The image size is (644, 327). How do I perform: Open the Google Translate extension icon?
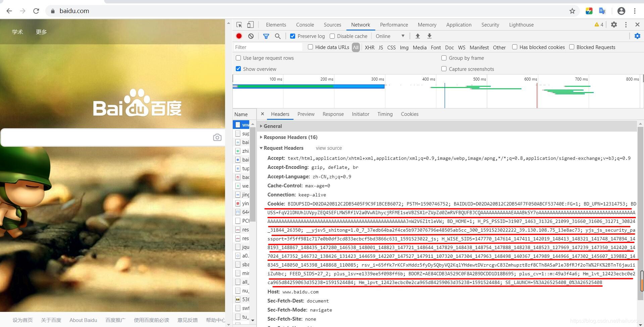pos(602,11)
